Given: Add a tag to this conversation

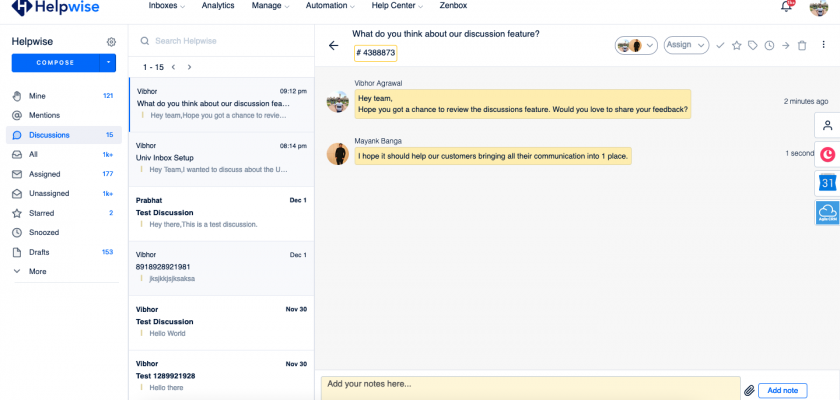Looking at the screenshot, I should [753, 46].
